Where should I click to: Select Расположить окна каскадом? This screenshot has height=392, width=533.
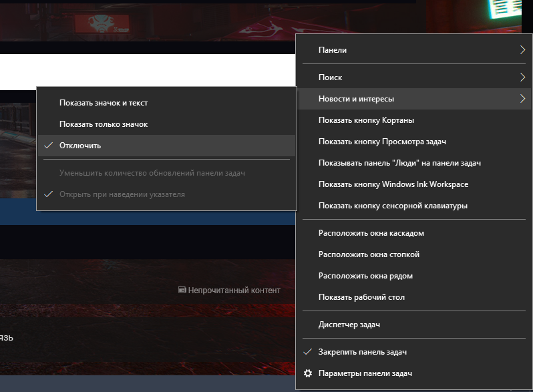coord(371,233)
